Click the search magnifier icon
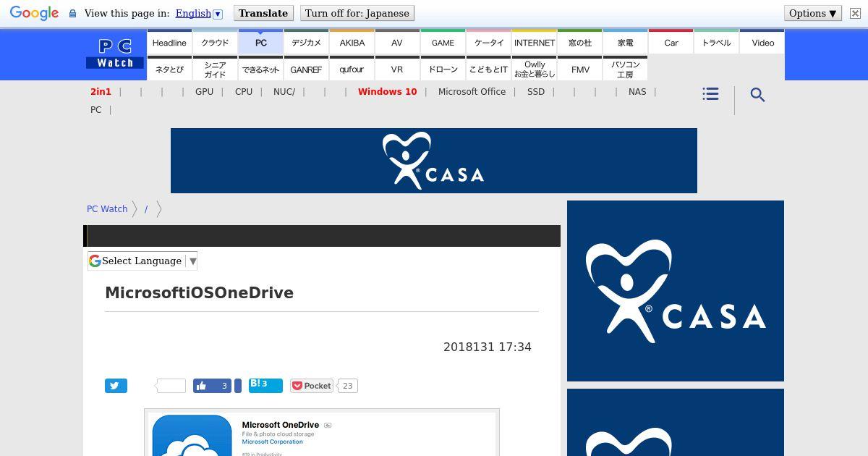This screenshot has height=456, width=868. [757, 95]
